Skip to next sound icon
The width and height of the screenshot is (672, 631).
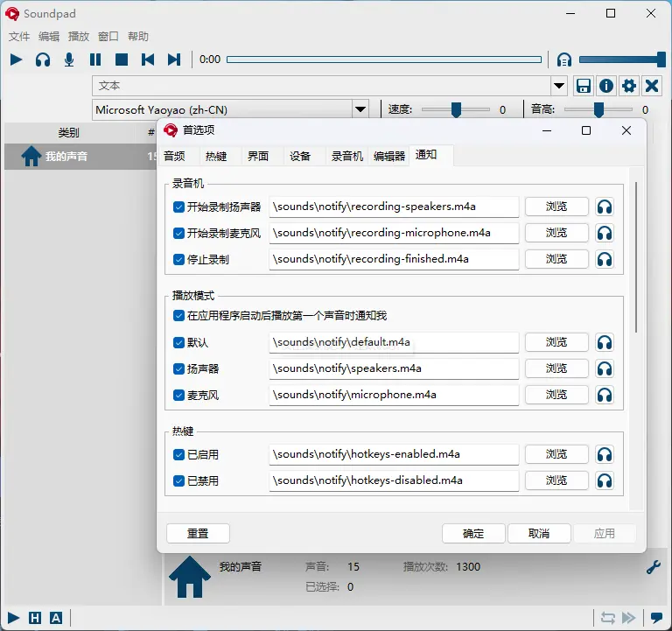coord(174,60)
